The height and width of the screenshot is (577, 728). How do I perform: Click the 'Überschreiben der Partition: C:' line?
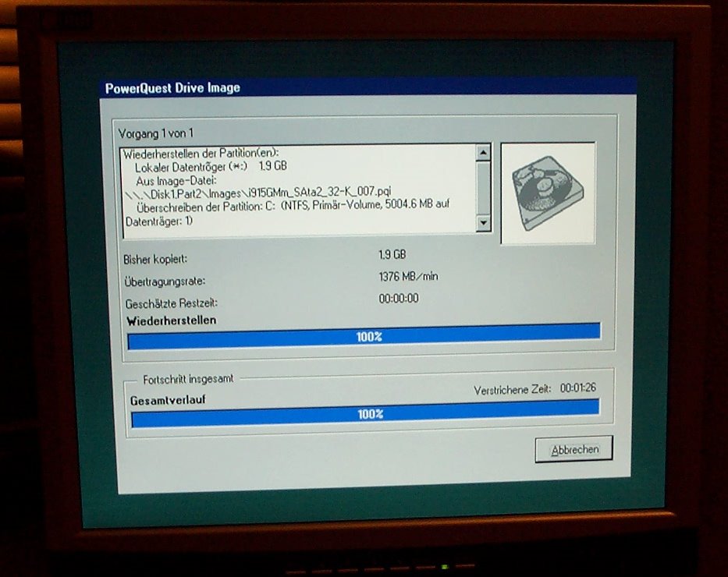293,206
